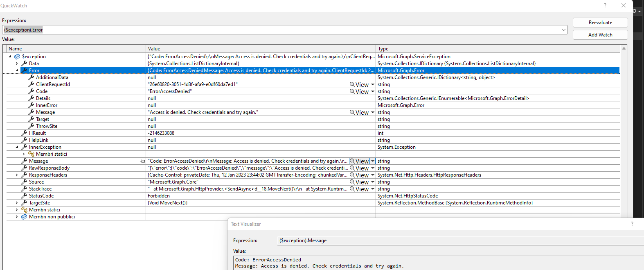644x270 pixels.
Task: Click the wrench icon beside Target
Action: 31,119
